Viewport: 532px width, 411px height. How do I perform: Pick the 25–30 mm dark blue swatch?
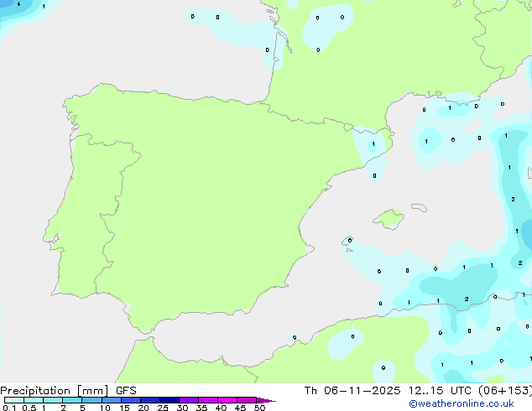click(170, 400)
